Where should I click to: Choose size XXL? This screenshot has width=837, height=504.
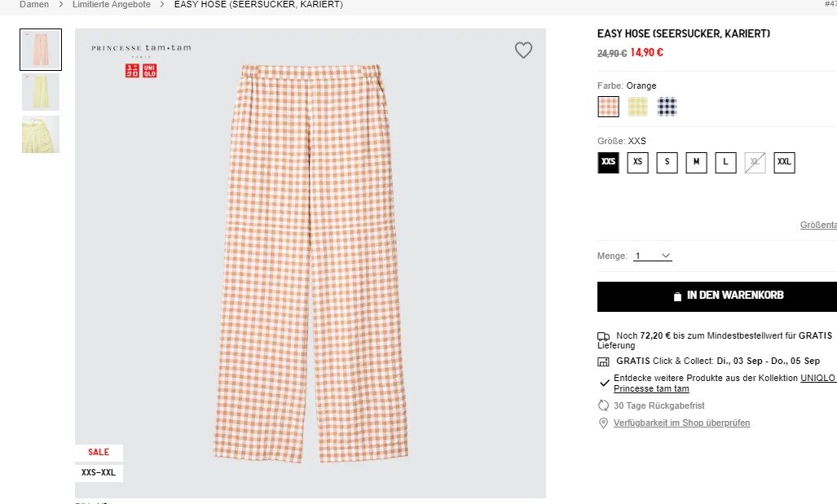[784, 162]
